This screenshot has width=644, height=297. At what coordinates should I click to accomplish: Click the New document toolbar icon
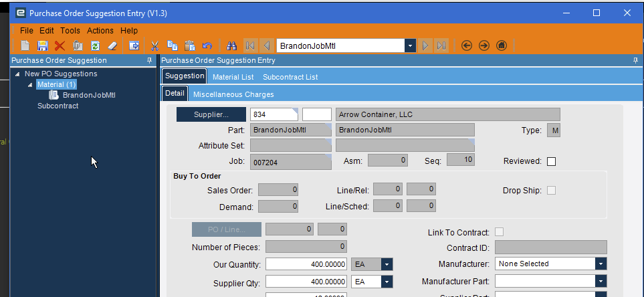click(x=25, y=45)
